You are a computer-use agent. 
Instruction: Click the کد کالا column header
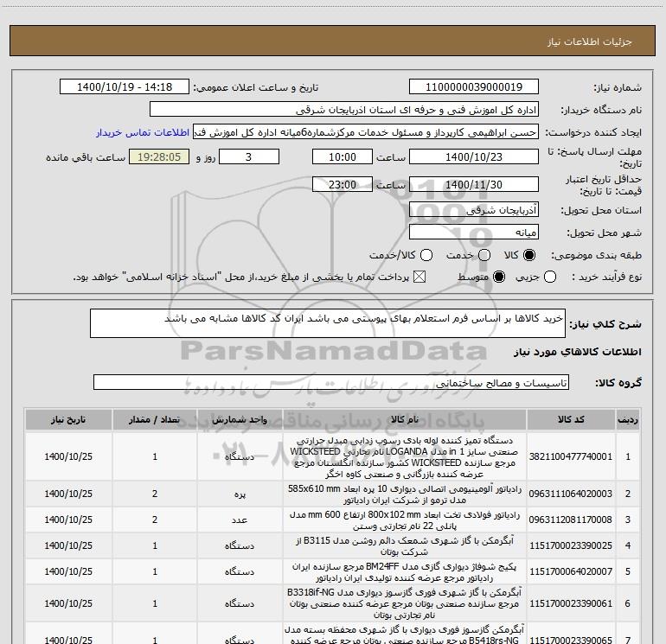pyautogui.click(x=571, y=419)
